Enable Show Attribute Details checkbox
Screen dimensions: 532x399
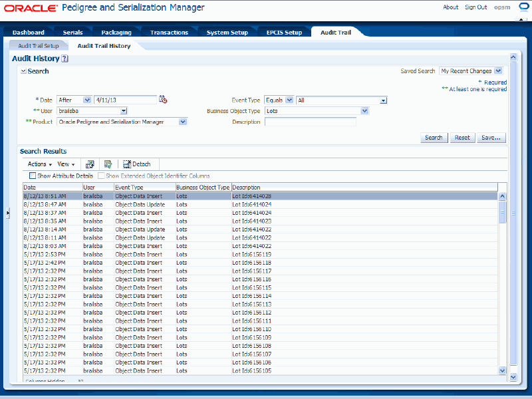pos(33,176)
